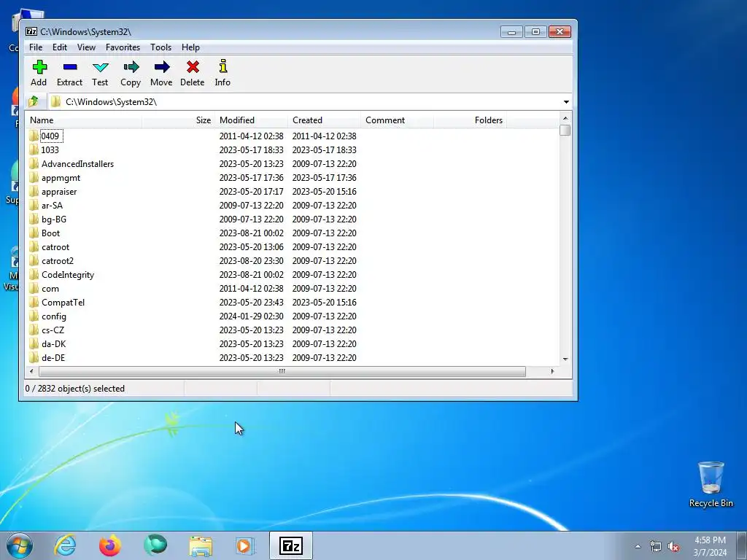
Task: Click the network tray icon
Action: click(x=656, y=547)
